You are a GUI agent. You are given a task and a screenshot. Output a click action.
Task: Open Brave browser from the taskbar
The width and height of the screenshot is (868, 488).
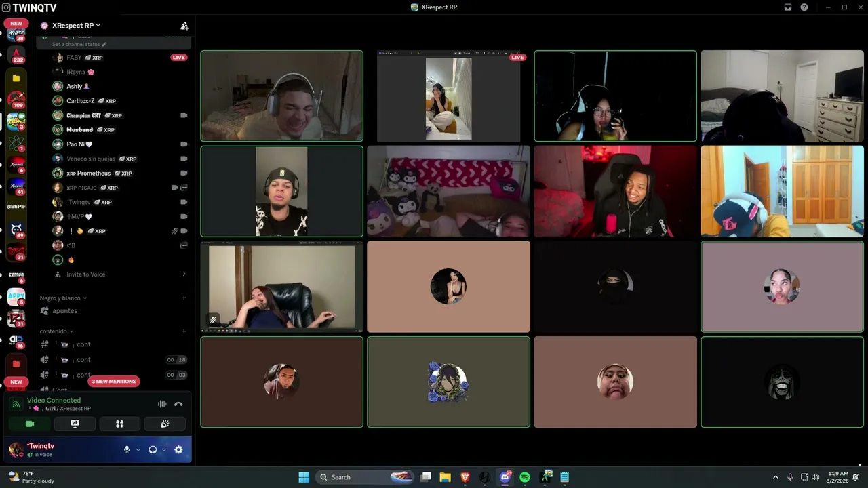click(465, 477)
